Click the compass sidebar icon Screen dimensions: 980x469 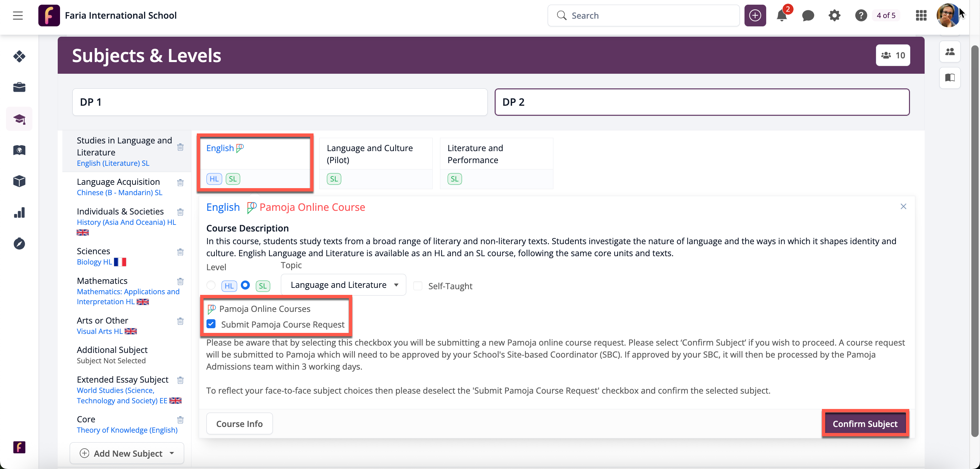tap(19, 244)
